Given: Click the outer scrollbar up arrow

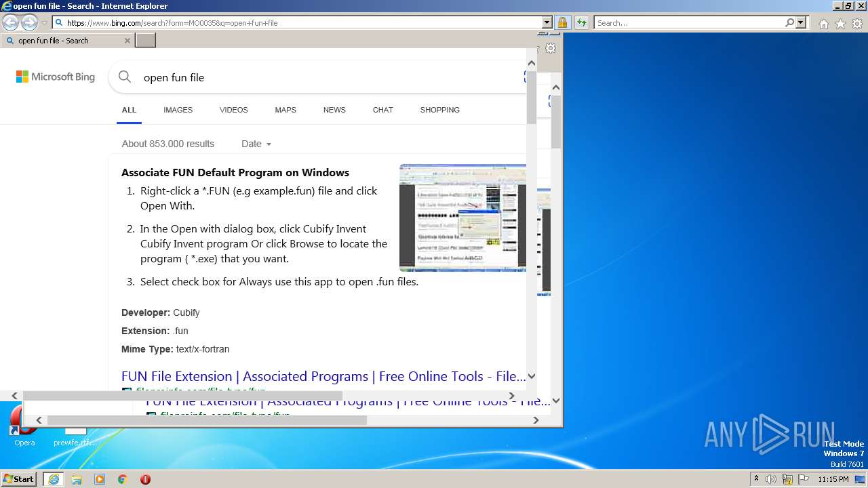Looking at the screenshot, I should pyautogui.click(x=556, y=87).
